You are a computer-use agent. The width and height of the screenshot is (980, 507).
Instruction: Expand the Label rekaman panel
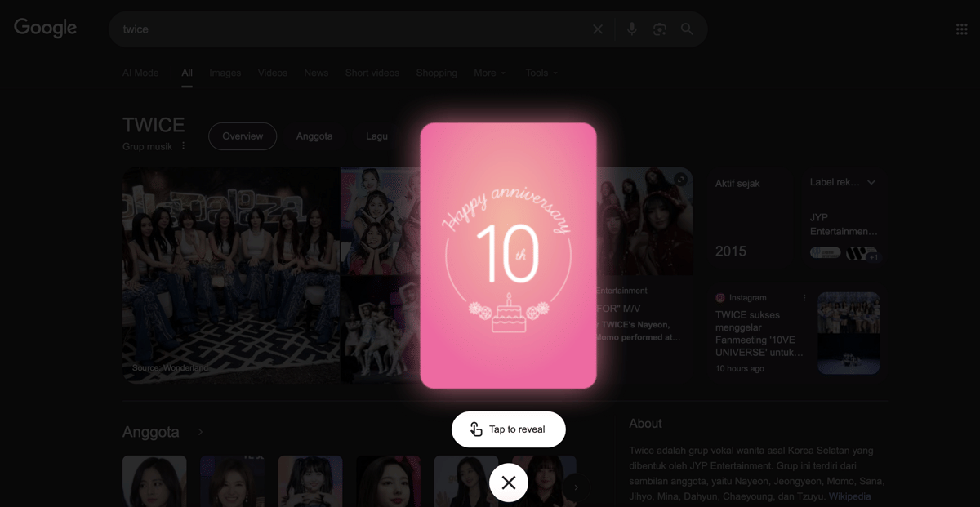[871, 182]
